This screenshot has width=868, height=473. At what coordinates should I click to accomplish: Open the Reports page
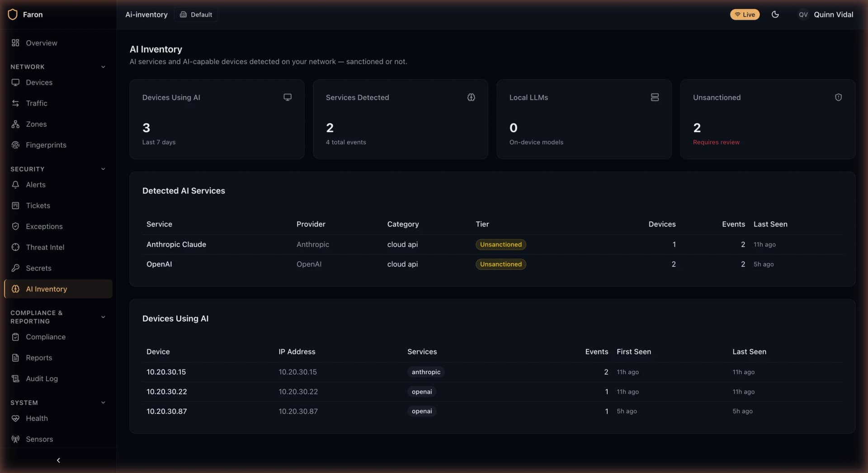(x=58, y=357)
